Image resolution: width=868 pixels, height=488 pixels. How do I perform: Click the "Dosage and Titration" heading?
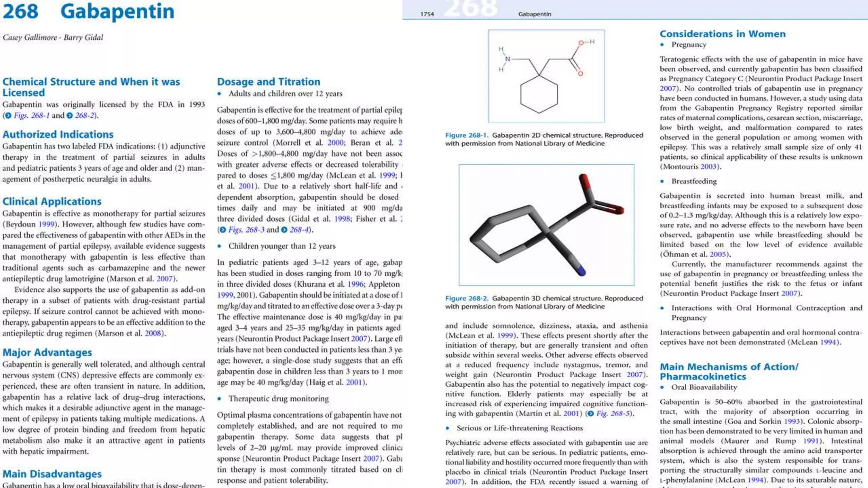tap(269, 82)
